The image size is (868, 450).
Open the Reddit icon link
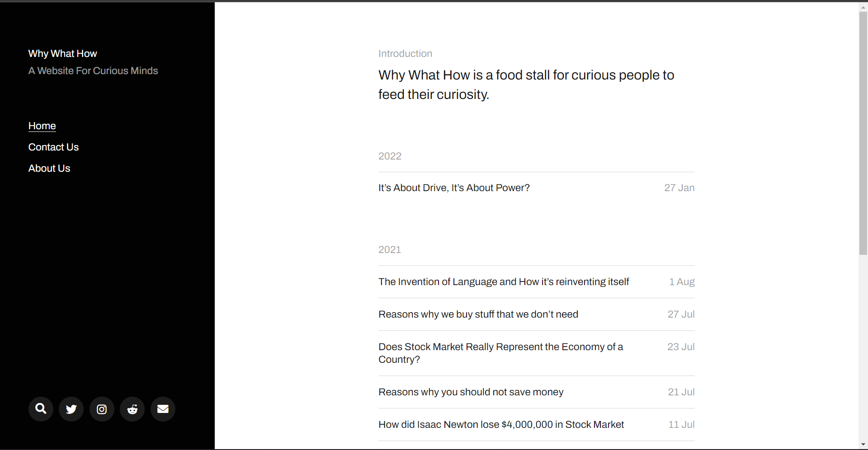pyautogui.click(x=132, y=409)
